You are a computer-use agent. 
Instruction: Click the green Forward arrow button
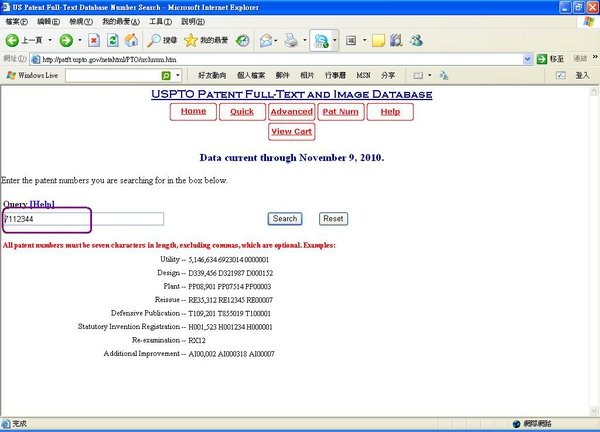(x=66, y=40)
